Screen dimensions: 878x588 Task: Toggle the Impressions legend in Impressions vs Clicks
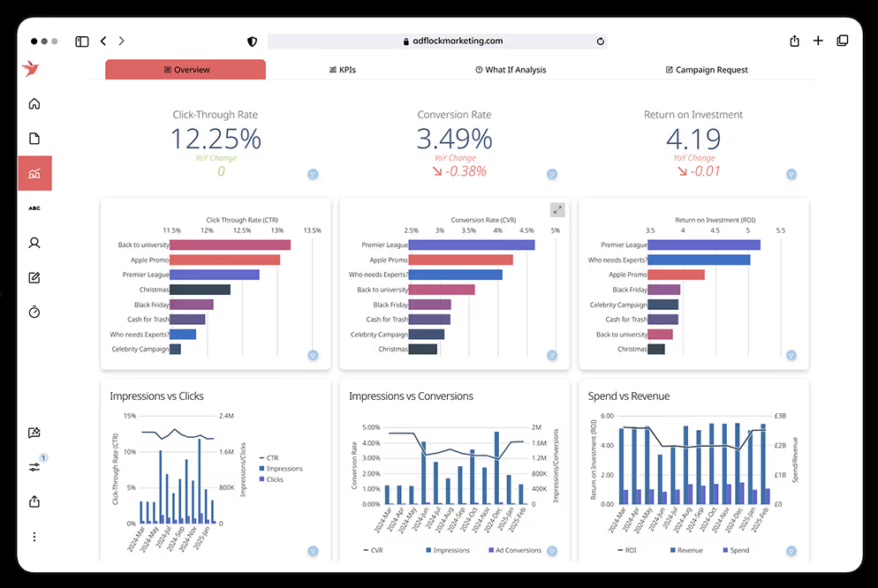[283, 469]
